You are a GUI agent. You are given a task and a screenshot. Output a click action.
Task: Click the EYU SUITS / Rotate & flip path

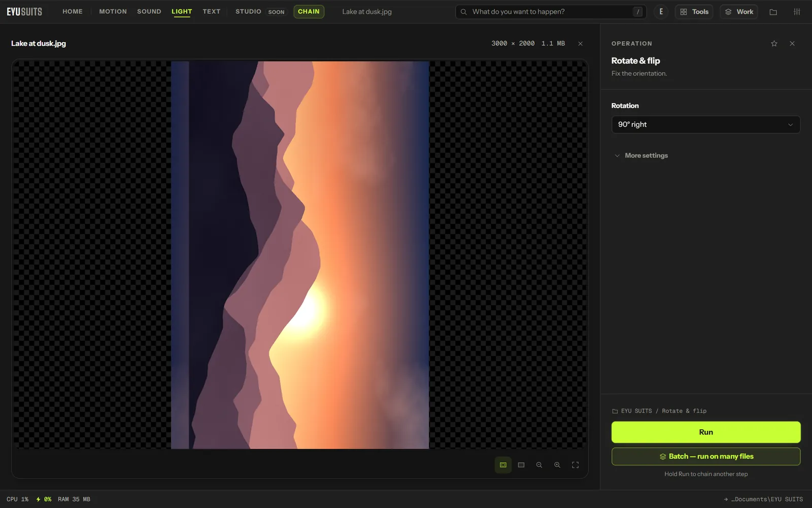tap(659, 411)
